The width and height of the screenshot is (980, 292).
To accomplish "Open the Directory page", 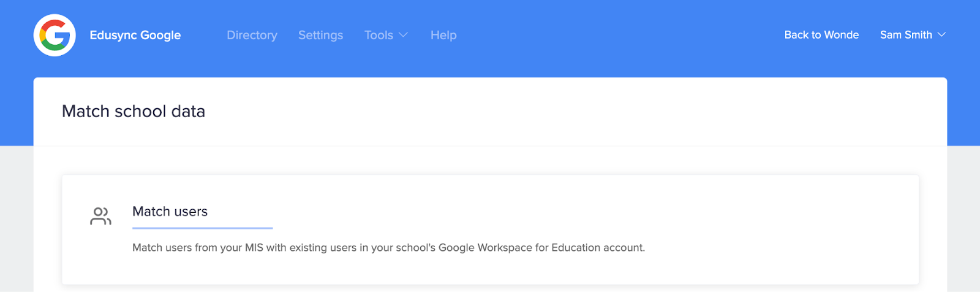I will (x=252, y=35).
